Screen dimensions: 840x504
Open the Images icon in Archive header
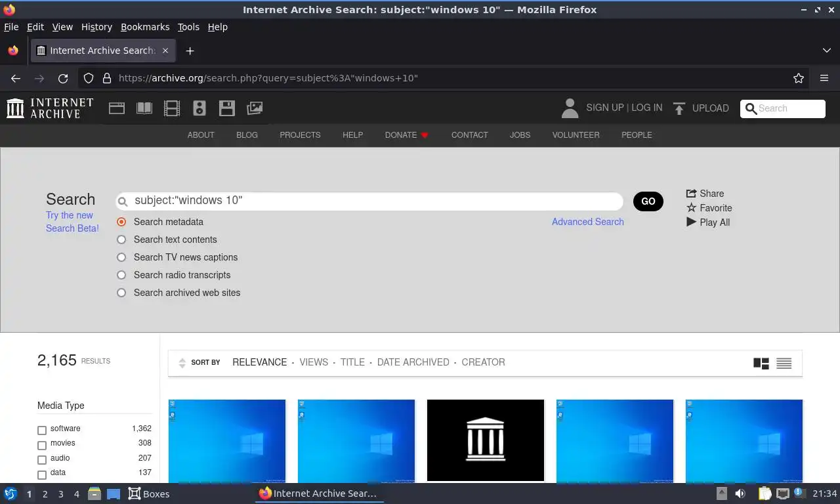click(x=255, y=108)
